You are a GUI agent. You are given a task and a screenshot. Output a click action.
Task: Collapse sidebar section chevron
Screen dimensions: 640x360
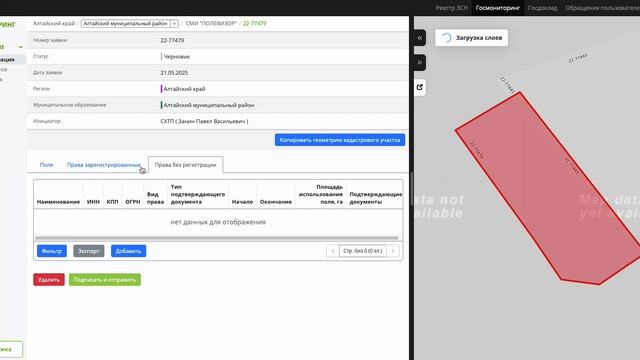(20, 47)
